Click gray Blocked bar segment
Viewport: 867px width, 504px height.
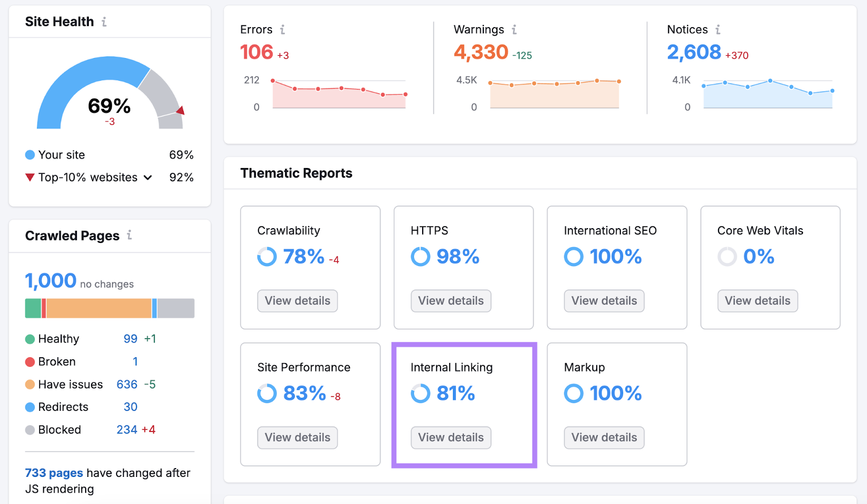[x=176, y=308]
